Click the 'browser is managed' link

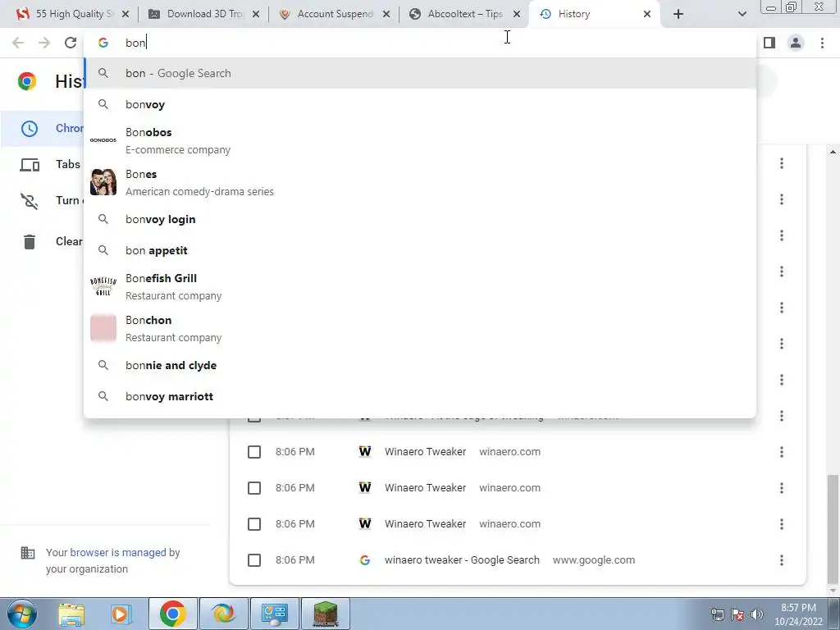point(118,552)
